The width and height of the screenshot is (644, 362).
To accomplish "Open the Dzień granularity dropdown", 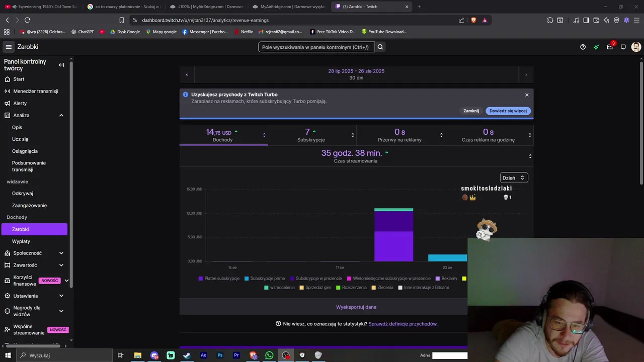I will pos(514,177).
